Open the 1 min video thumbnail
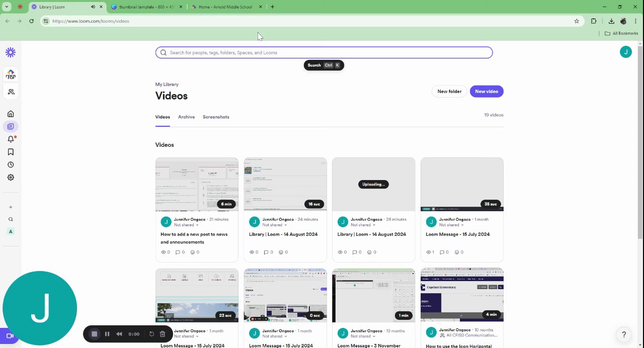The image size is (644, 348). coord(374,295)
